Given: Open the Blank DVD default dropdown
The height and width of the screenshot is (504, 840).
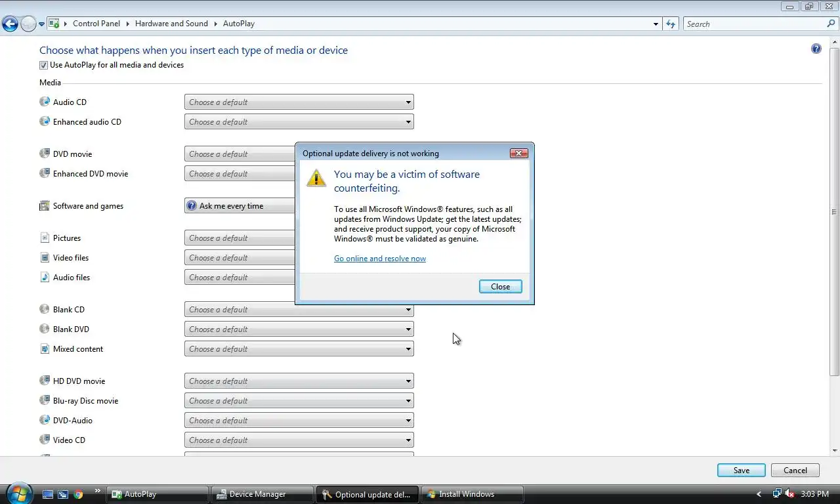Looking at the screenshot, I should [299, 329].
